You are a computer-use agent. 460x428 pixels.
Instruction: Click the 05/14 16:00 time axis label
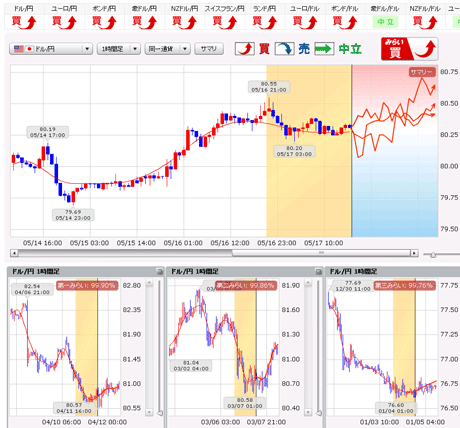[42, 243]
